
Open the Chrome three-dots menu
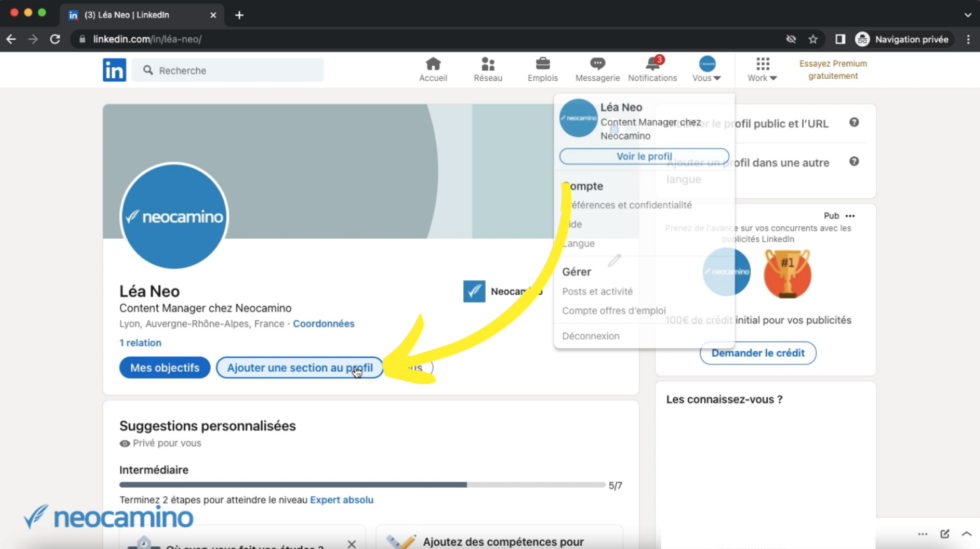968,39
